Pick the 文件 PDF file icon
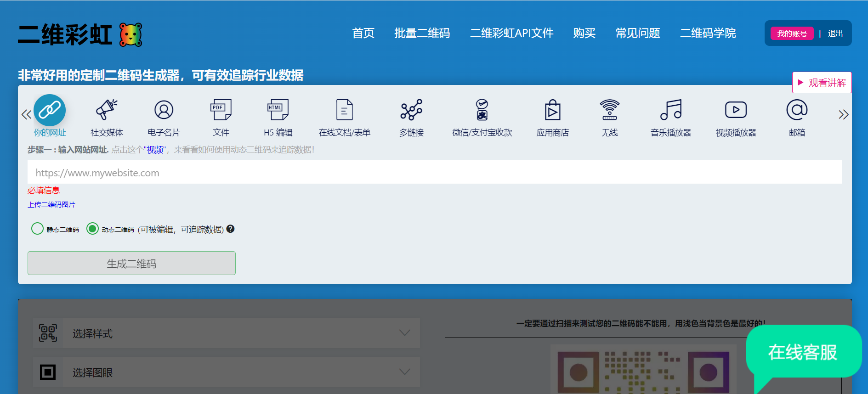Screen dimensions: 868x394 pos(221,110)
